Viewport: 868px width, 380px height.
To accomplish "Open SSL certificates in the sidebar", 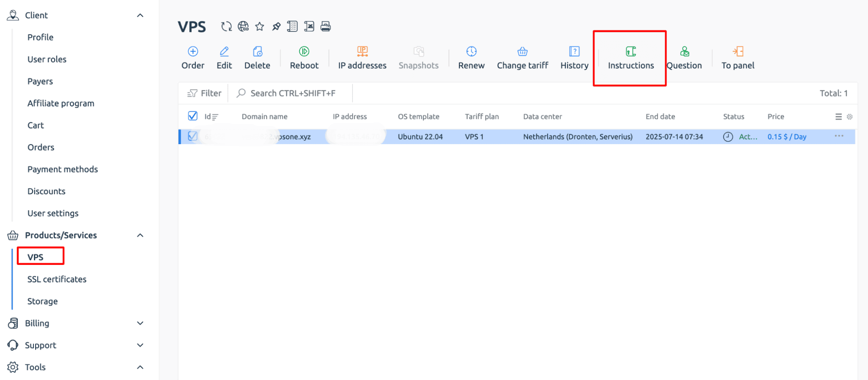I will (57, 279).
